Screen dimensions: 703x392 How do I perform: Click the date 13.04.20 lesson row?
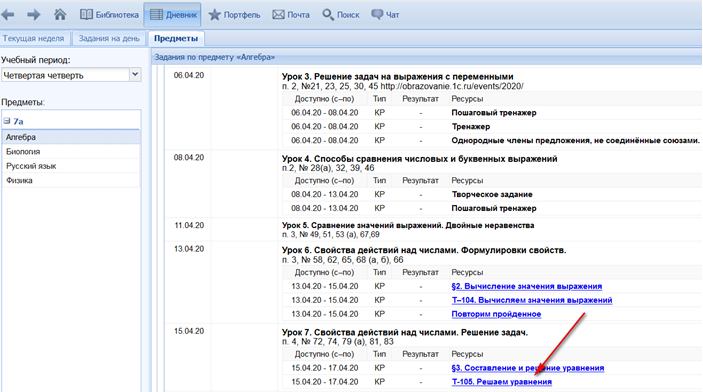[x=189, y=249]
